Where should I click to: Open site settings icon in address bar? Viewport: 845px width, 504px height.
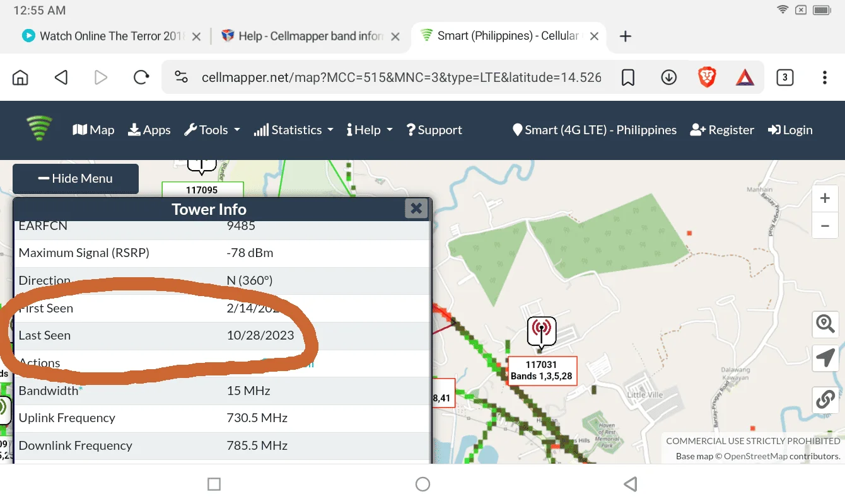[182, 77]
